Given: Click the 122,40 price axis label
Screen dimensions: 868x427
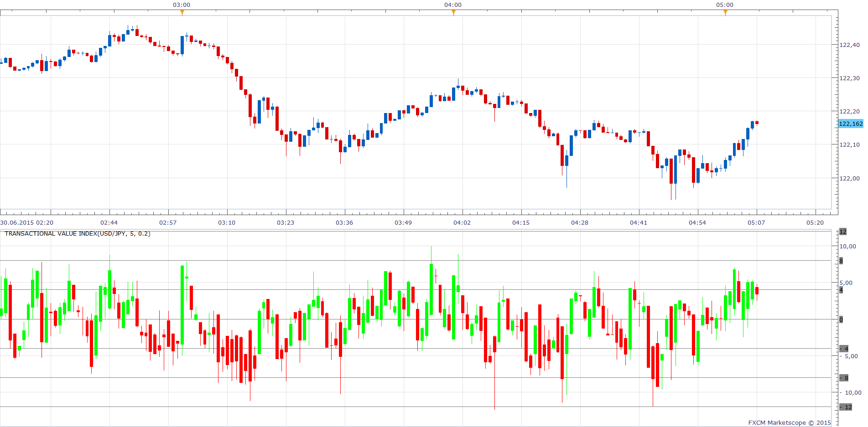Looking at the screenshot, I should pyautogui.click(x=850, y=45).
